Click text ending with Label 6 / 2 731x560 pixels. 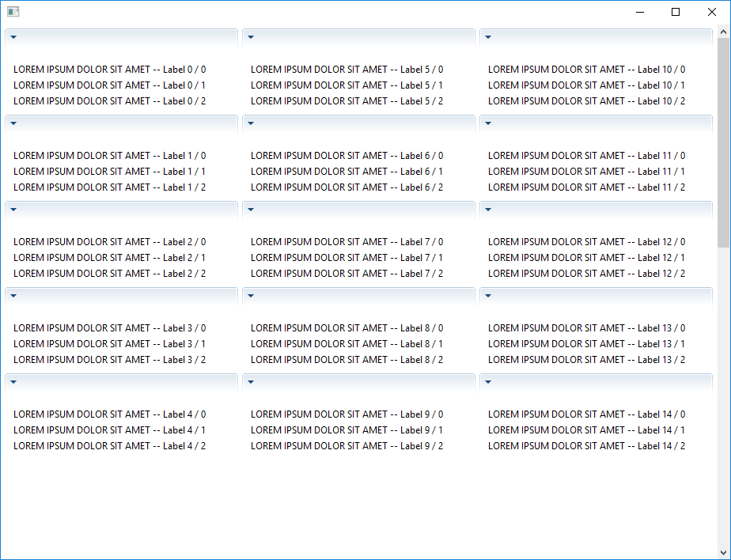click(347, 187)
